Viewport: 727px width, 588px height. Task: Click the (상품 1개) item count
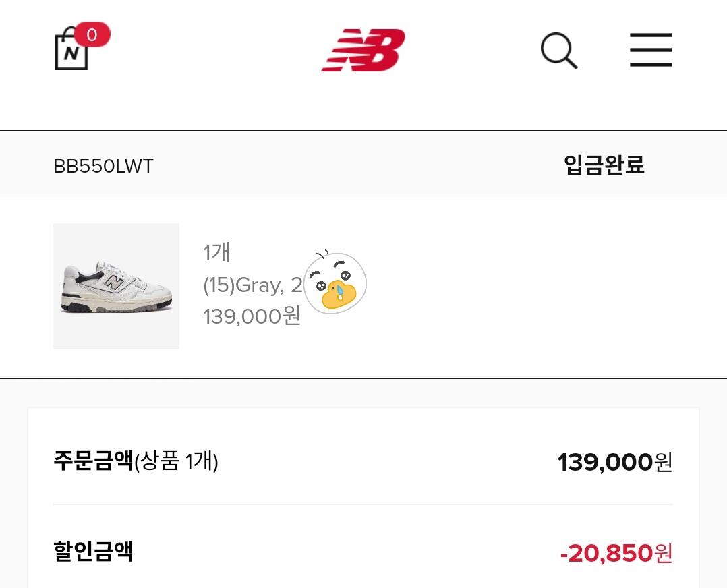[x=176, y=462]
